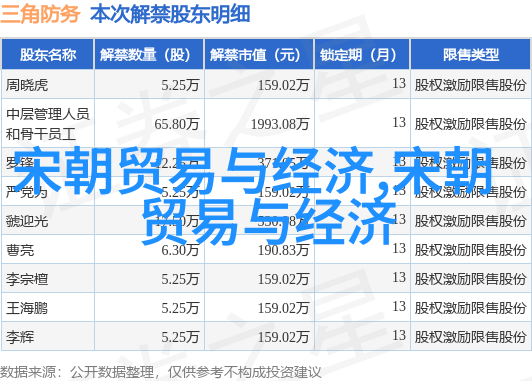Click the 限售类型 column header
532x381 pixels.
tap(471, 55)
